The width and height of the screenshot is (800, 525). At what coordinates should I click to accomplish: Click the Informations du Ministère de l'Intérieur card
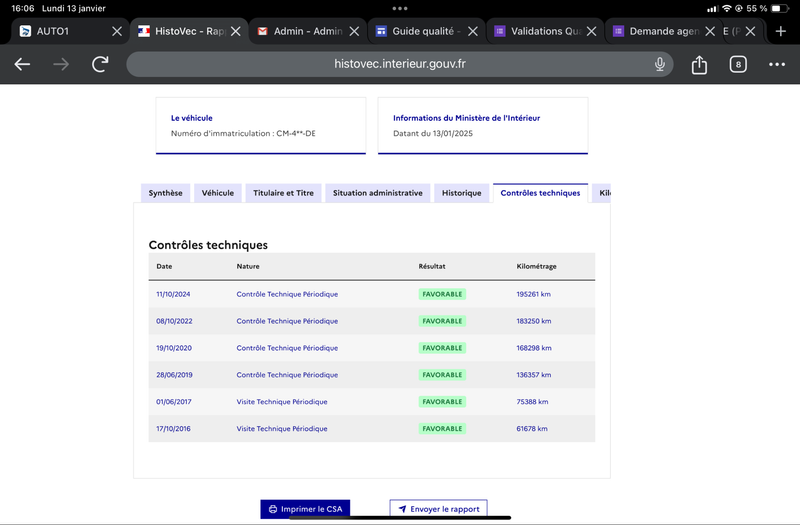(x=483, y=126)
